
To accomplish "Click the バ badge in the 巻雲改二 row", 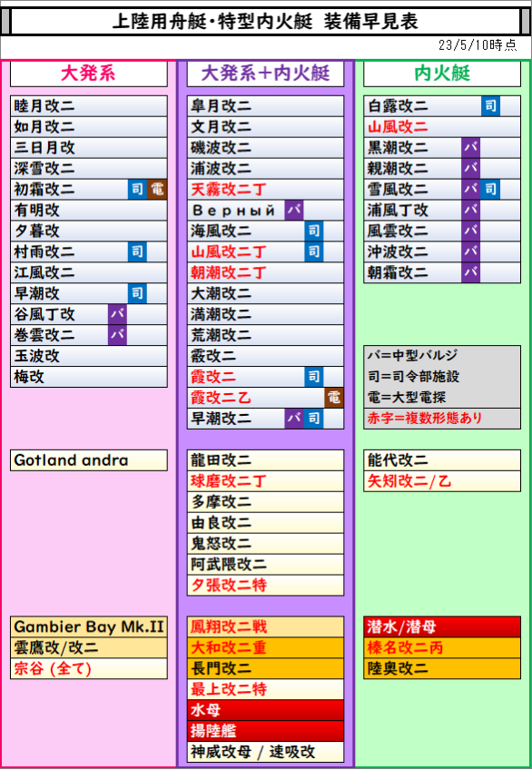I will pos(118,335).
